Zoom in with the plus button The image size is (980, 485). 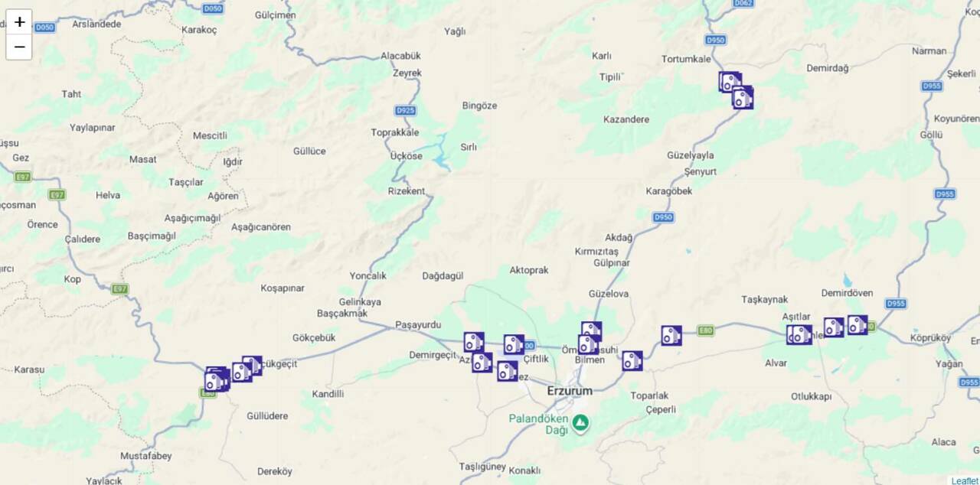click(19, 22)
